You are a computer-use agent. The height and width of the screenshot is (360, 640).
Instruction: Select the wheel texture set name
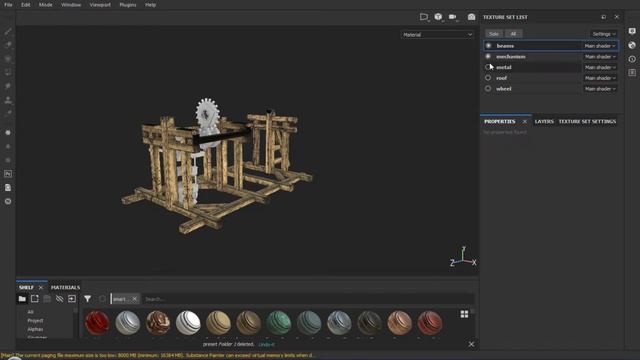click(504, 89)
